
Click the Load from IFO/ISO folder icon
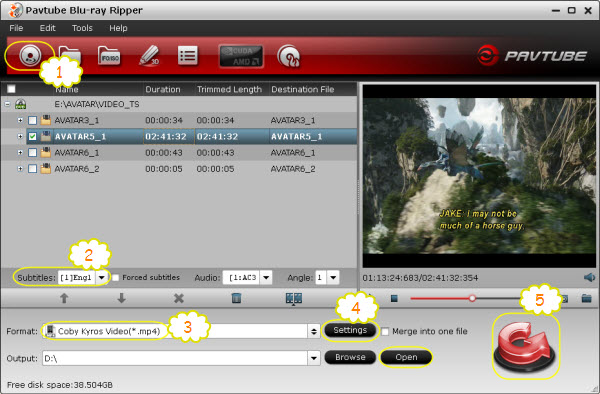click(x=109, y=56)
